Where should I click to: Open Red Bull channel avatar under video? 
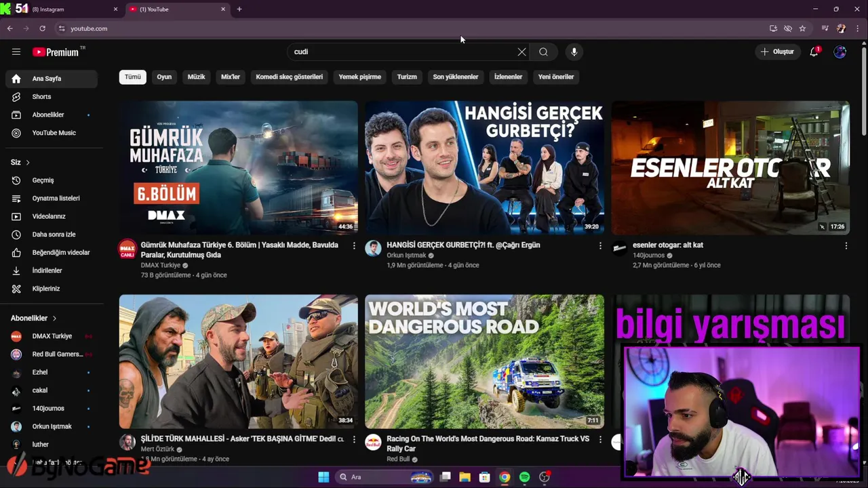373,443
